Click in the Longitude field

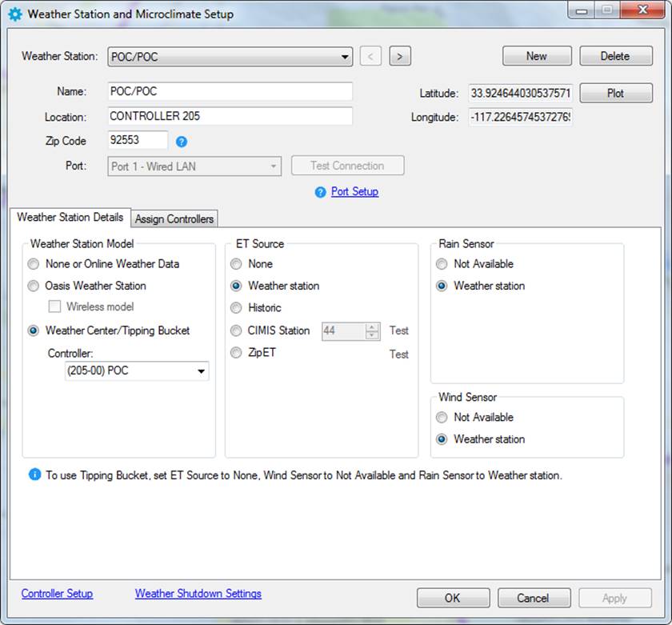coord(520,117)
